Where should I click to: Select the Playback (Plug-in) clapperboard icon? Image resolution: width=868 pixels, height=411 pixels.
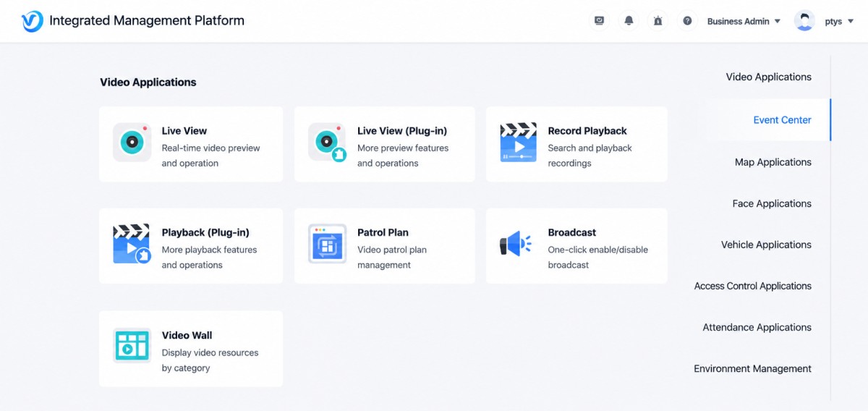(x=132, y=244)
